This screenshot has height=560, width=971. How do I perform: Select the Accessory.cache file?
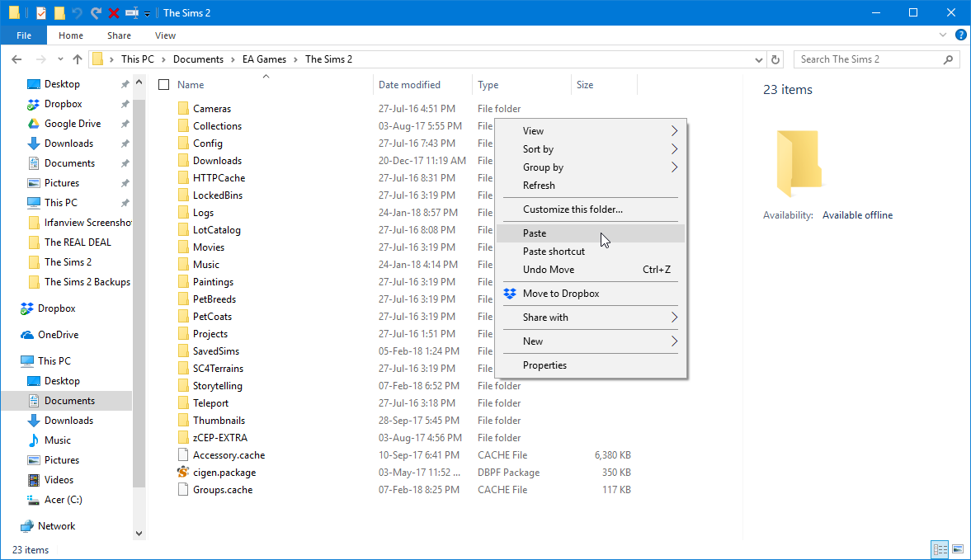pyautogui.click(x=229, y=455)
